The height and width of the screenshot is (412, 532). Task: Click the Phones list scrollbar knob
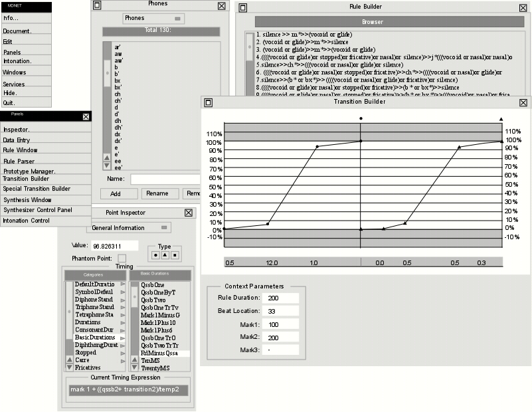click(x=107, y=73)
